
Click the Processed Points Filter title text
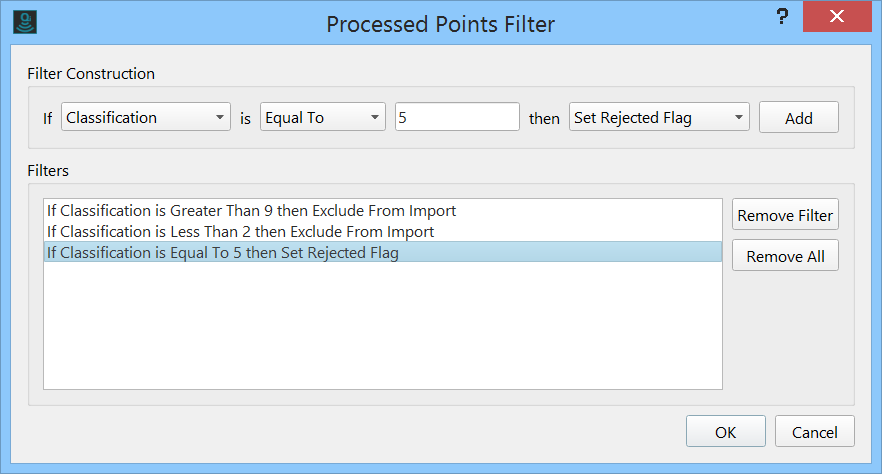pos(440,23)
